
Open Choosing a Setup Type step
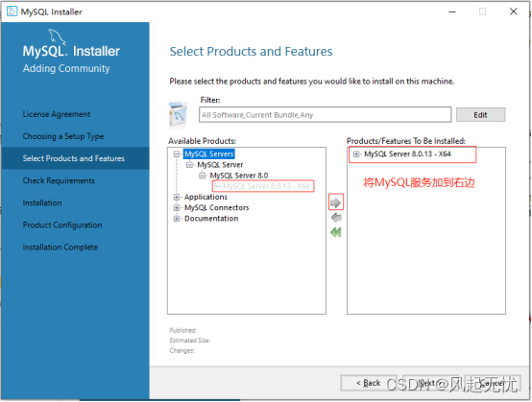point(63,136)
